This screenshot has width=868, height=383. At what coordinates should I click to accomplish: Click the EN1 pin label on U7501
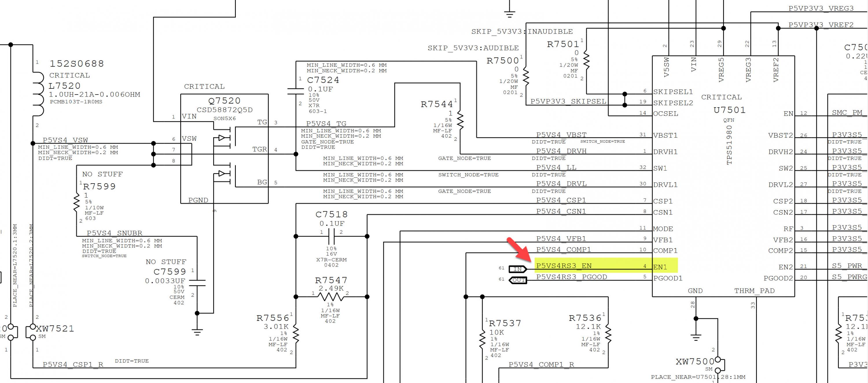(660, 267)
